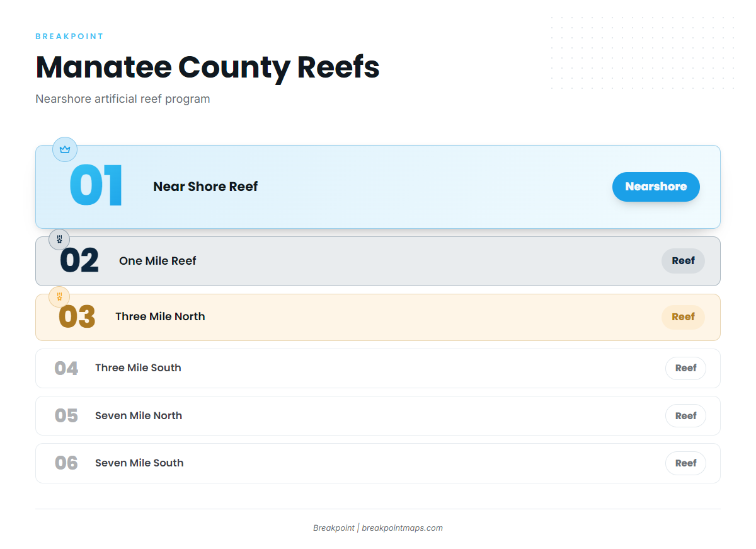Click the Reef badge in the Three Mile South row

point(685,368)
